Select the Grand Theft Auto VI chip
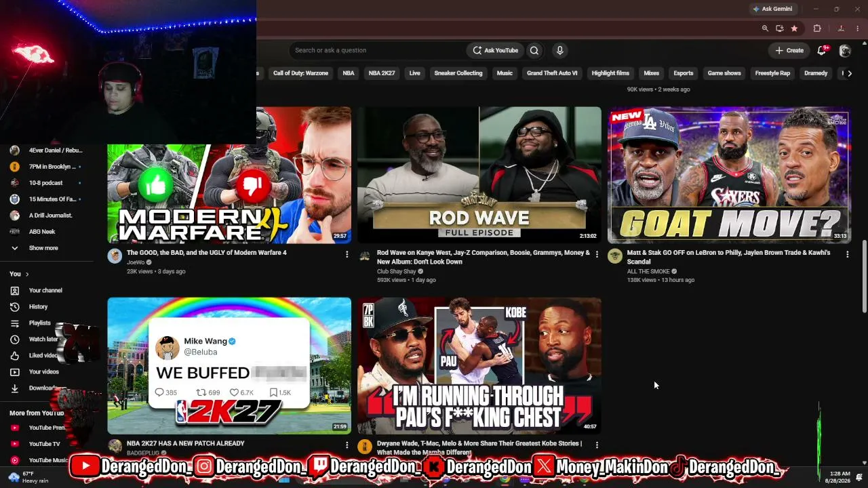The height and width of the screenshot is (488, 868). point(552,73)
